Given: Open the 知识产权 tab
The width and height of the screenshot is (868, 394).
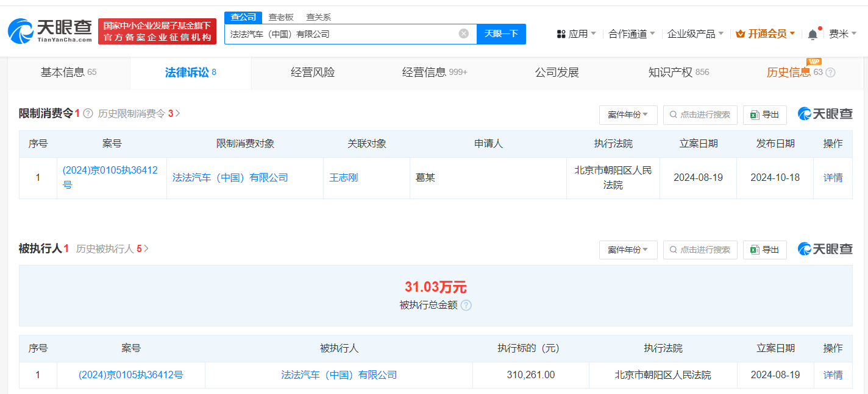Looking at the screenshot, I should coord(678,72).
